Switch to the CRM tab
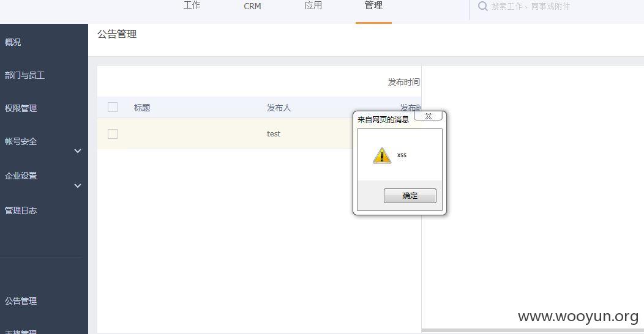644x334 pixels. pyautogui.click(x=252, y=6)
